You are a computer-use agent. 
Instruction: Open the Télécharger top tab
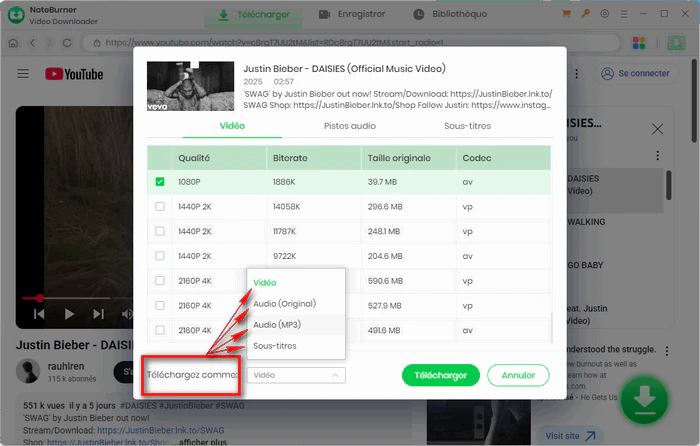pos(254,15)
